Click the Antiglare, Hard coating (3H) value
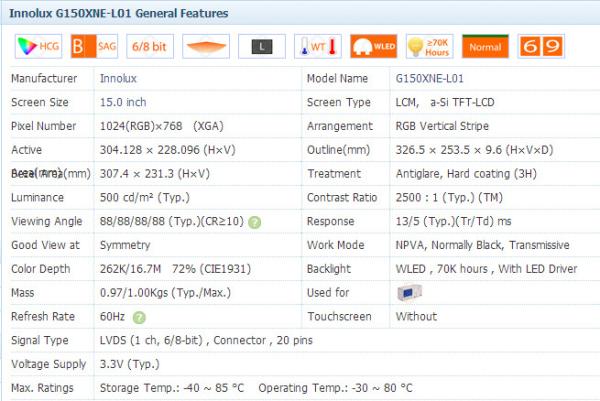The image size is (600, 401). (x=466, y=174)
